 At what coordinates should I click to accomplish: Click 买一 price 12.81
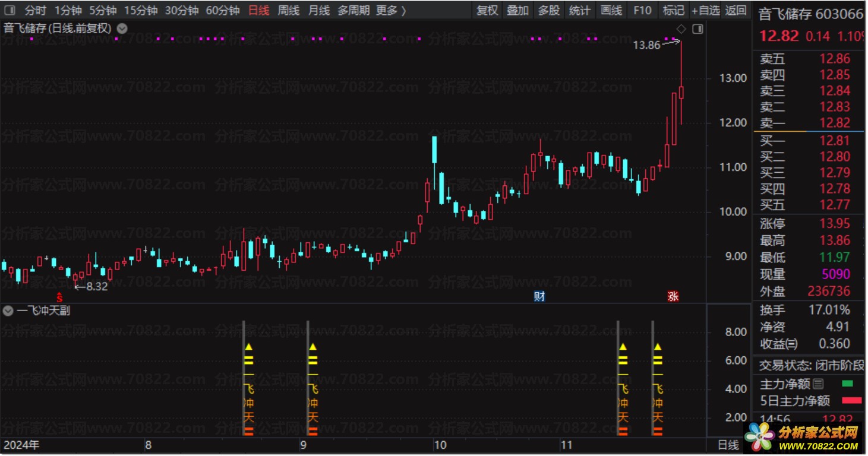tap(835, 141)
